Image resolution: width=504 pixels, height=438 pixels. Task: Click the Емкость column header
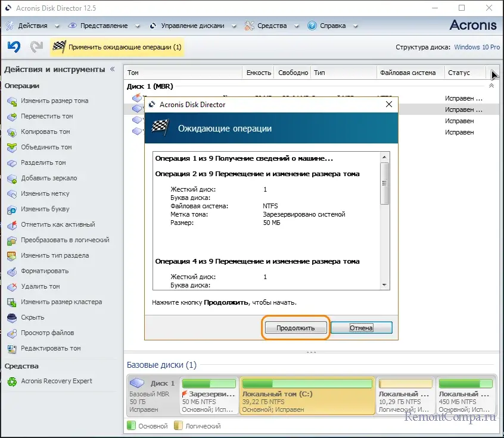coord(258,73)
